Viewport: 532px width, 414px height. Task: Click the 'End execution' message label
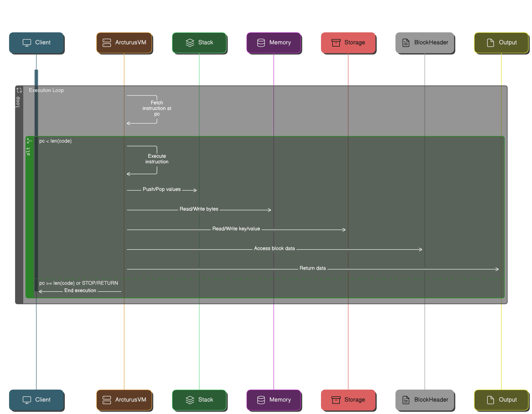click(x=80, y=291)
